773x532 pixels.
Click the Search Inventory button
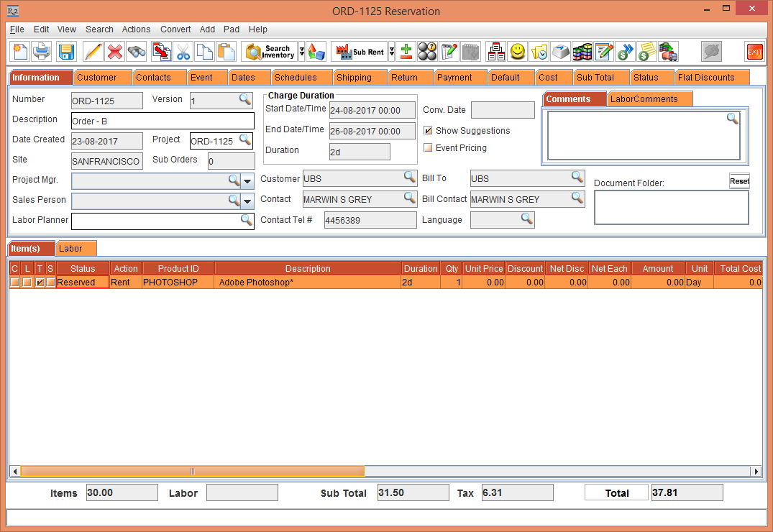coord(270,52)
